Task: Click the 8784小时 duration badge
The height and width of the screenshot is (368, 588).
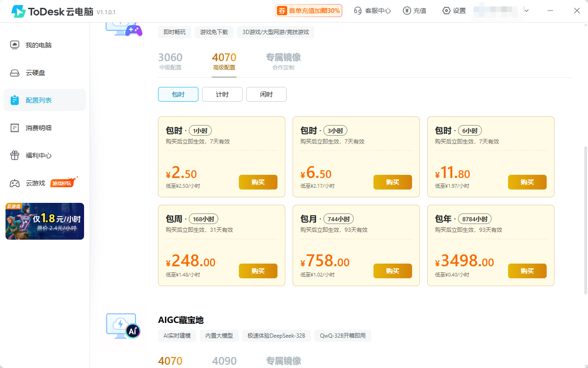Action: [x=475, y=219]
